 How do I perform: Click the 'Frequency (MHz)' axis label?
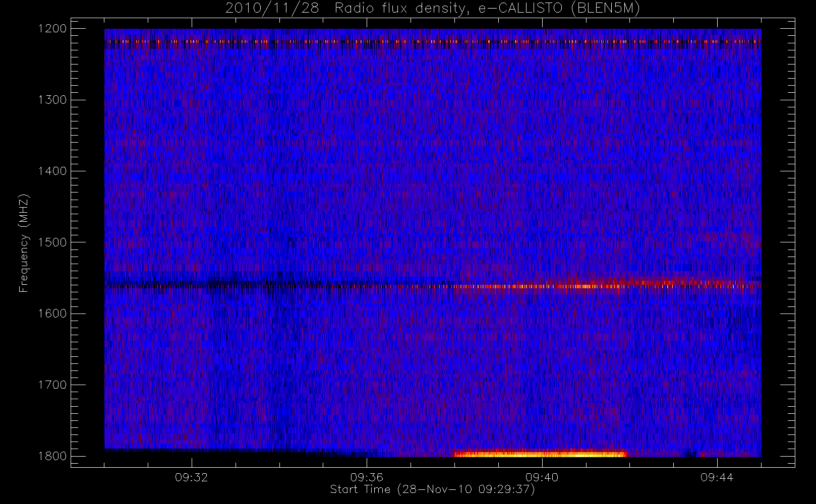coord(23,243)
